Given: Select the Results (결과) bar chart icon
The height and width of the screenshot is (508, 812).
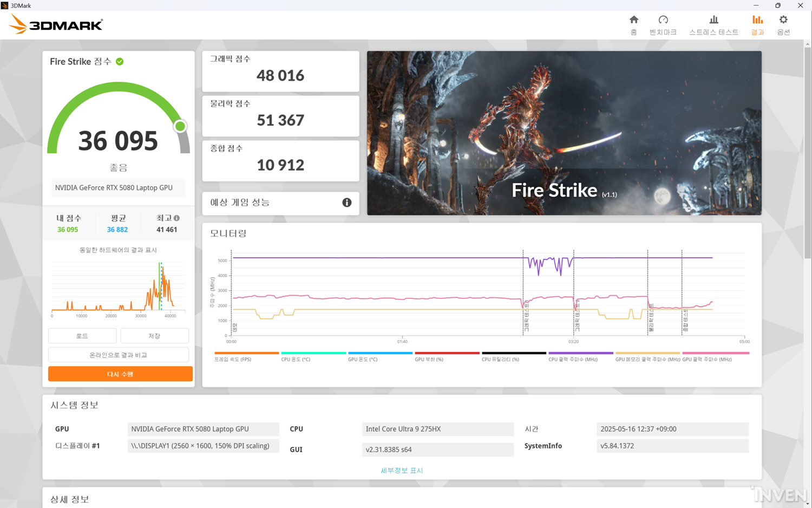Looking at the screenshot, I should coord(757,20).
